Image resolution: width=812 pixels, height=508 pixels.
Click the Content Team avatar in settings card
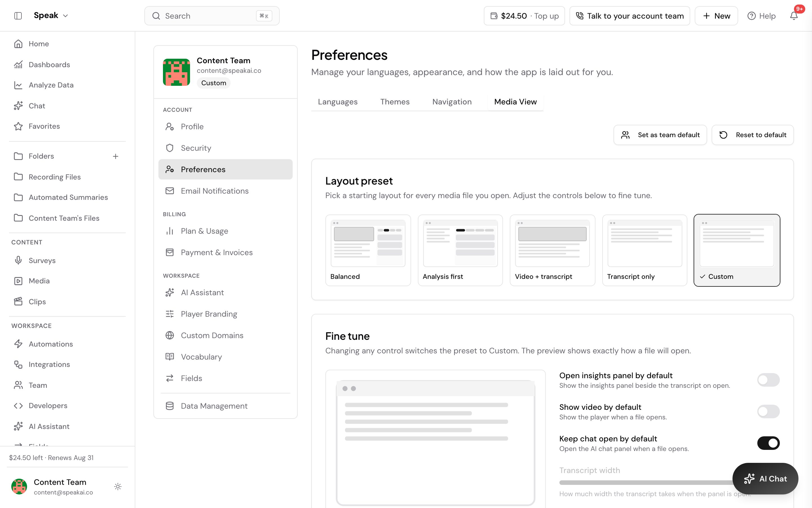[x=176, y=72]
